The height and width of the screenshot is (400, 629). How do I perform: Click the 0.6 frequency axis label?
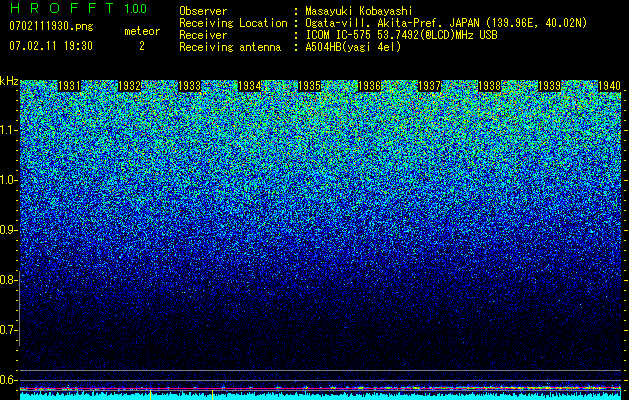coord(8,380)
